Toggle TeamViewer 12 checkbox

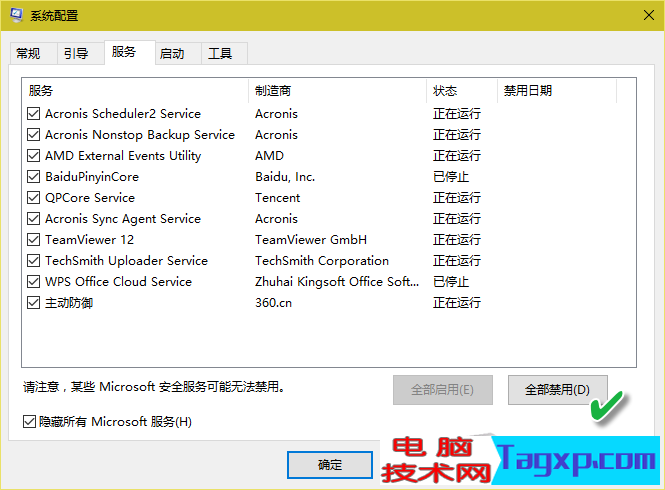tap(34, 240)
